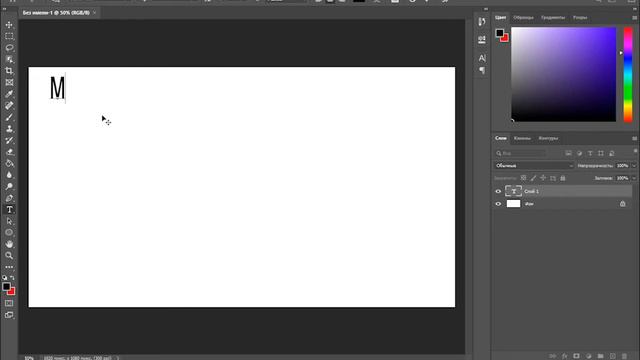The height and width of the screenshot is (360, 640).
Task: Select the Object Selection tool
Action: pos(9,60)
